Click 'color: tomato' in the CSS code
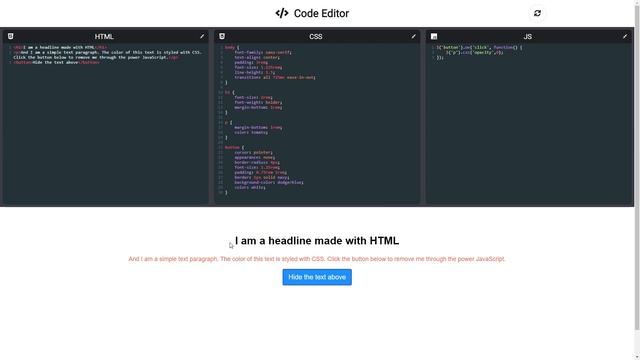Image resolution: width=640 pixels, height=360 pixels. tap(251, 132)
